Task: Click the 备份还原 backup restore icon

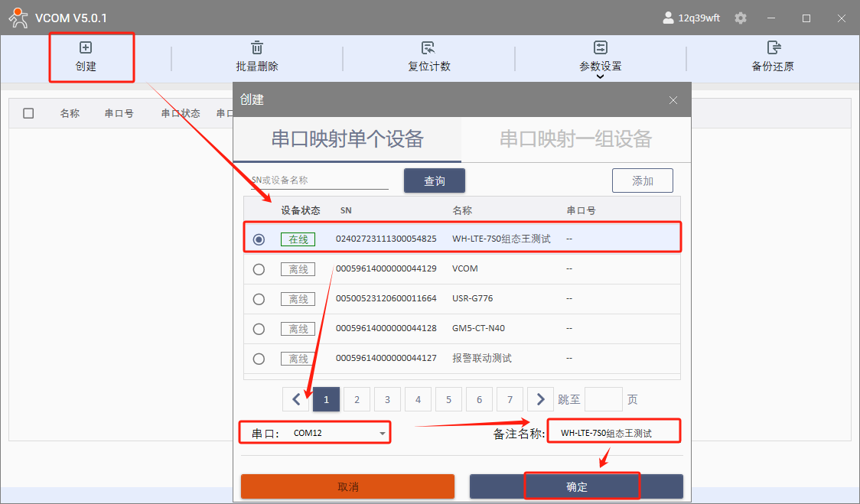Action: pos(773,48)
